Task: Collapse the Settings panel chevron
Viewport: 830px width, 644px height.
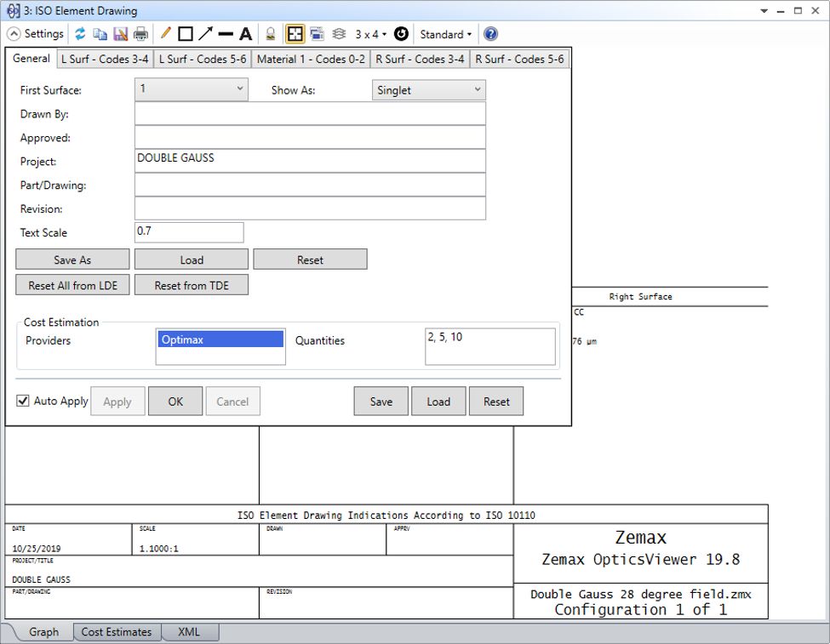Action: pos(14,34)
